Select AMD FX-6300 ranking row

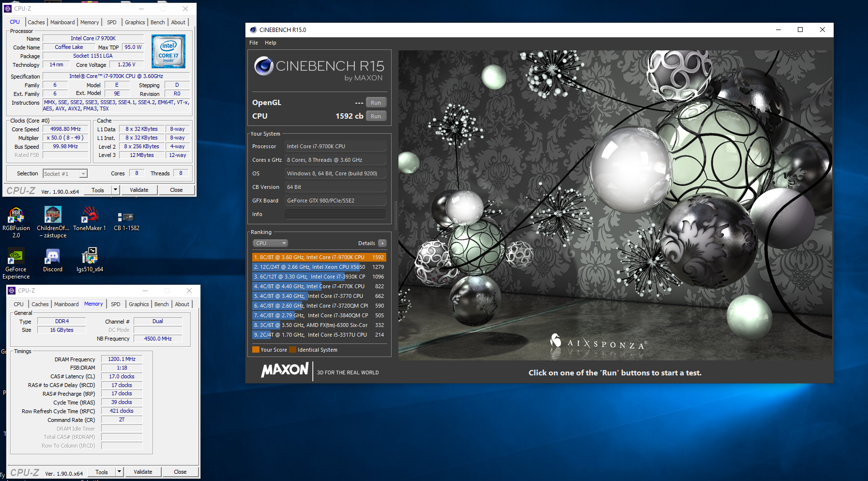tap(319, 325)
